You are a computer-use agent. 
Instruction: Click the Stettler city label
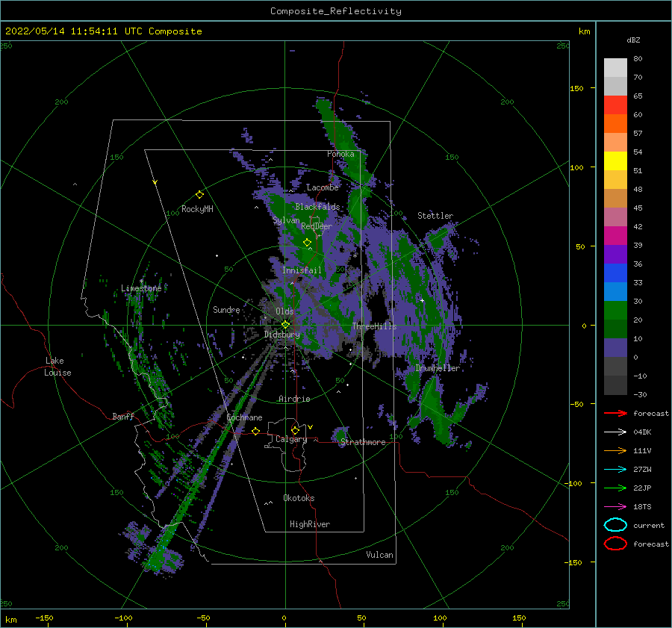point(435,216)
